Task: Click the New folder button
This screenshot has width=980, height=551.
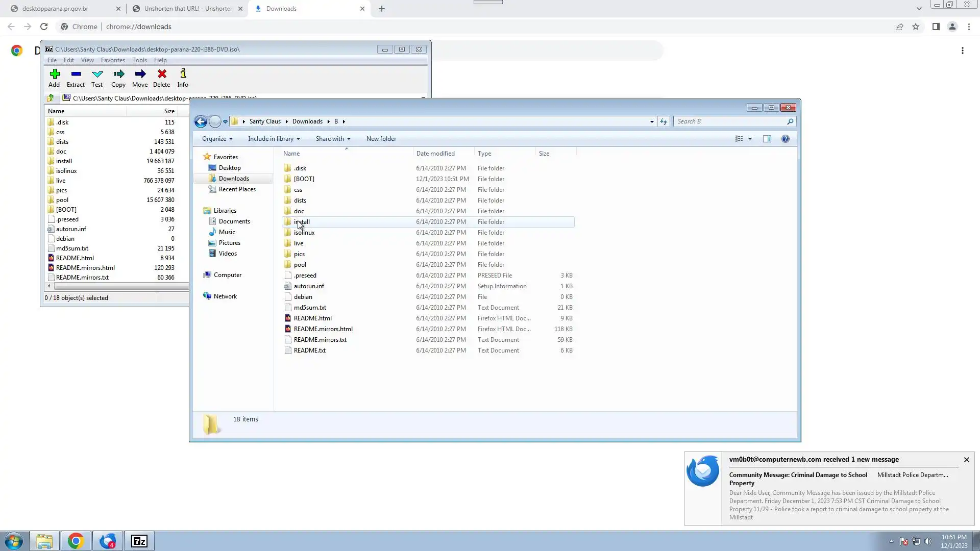Action: coord(381,139)
